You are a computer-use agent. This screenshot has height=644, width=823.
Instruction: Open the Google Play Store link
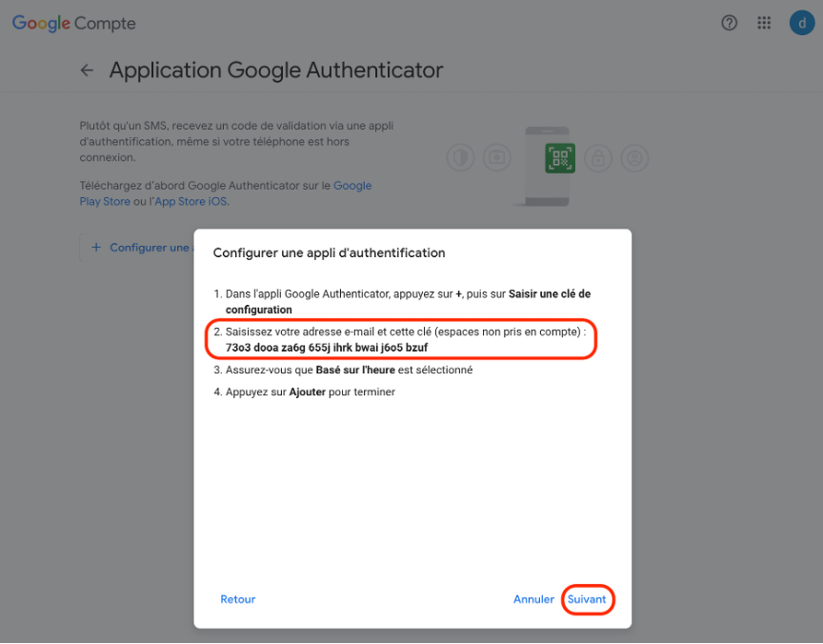pos(226,193)
